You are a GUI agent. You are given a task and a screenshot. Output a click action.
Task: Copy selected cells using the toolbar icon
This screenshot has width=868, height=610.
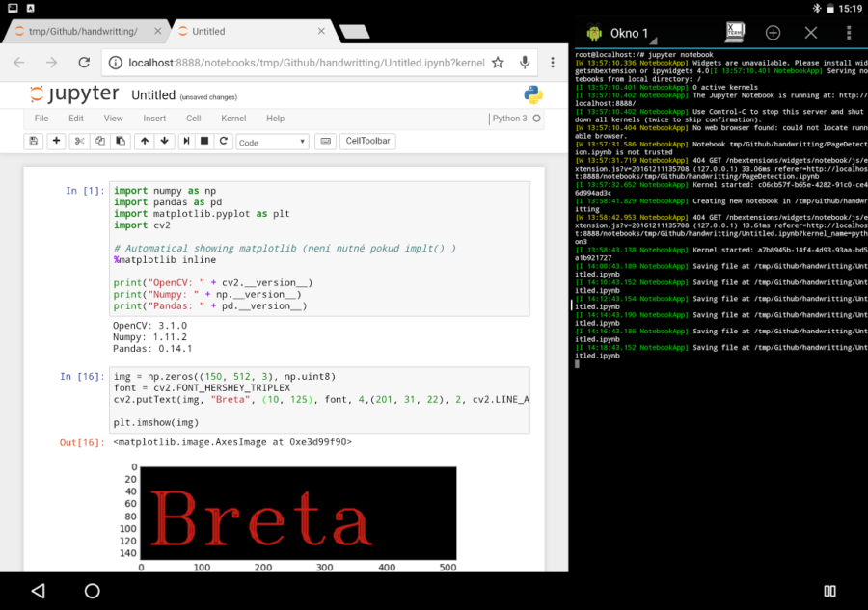pos(99,141)
